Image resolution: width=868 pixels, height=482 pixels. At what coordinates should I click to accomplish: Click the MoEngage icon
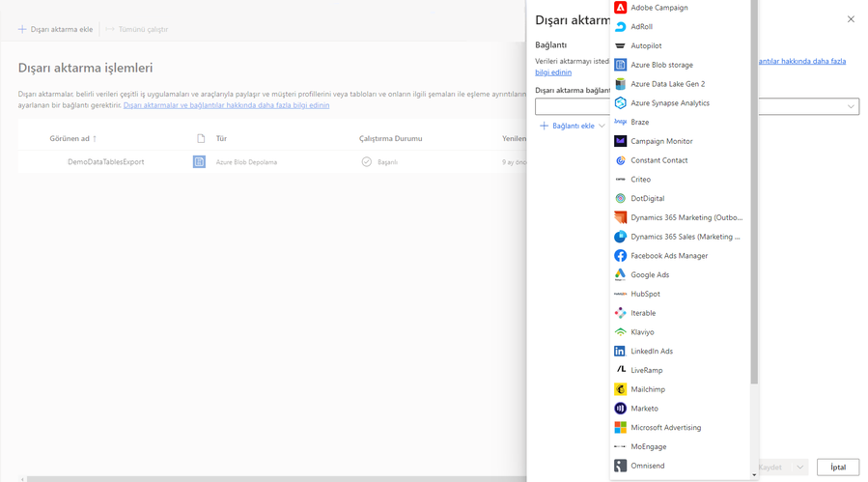click(620, 446)
